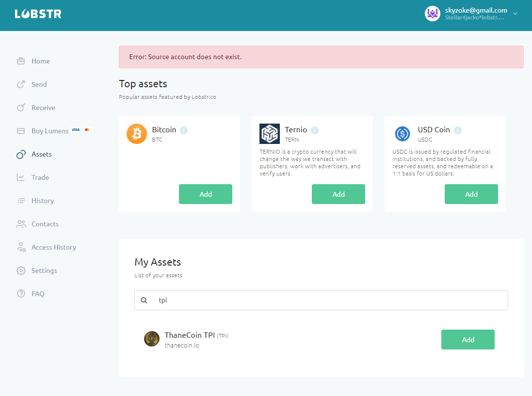Click the Contacts people icon
This screenshot has width=532, height=396.
(21, 224)
